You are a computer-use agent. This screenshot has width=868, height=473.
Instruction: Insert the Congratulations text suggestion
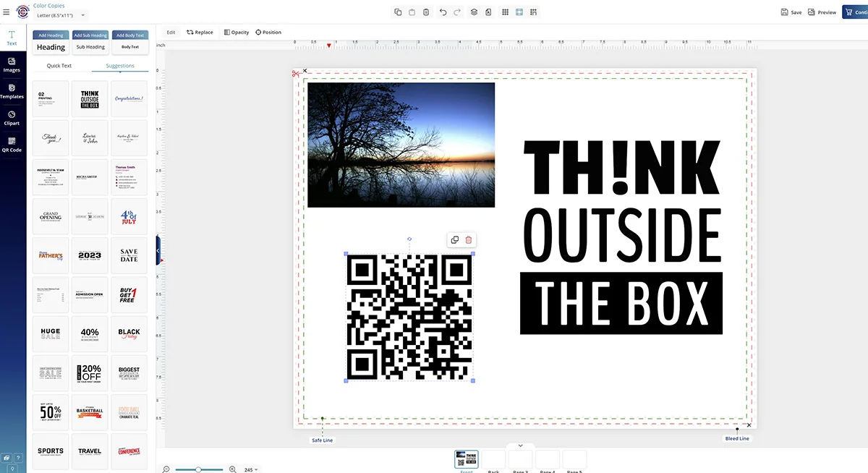129,99
